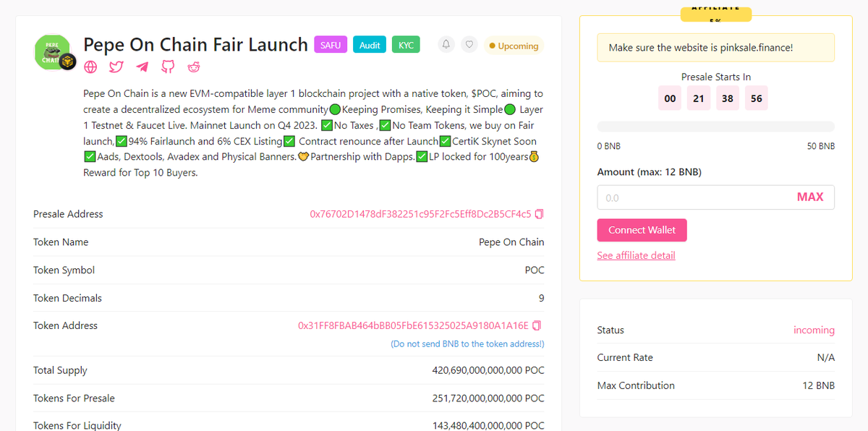This screenshot has width=868, height=431.
Task: Open the project's Reddit page
Action: [194, 67]
